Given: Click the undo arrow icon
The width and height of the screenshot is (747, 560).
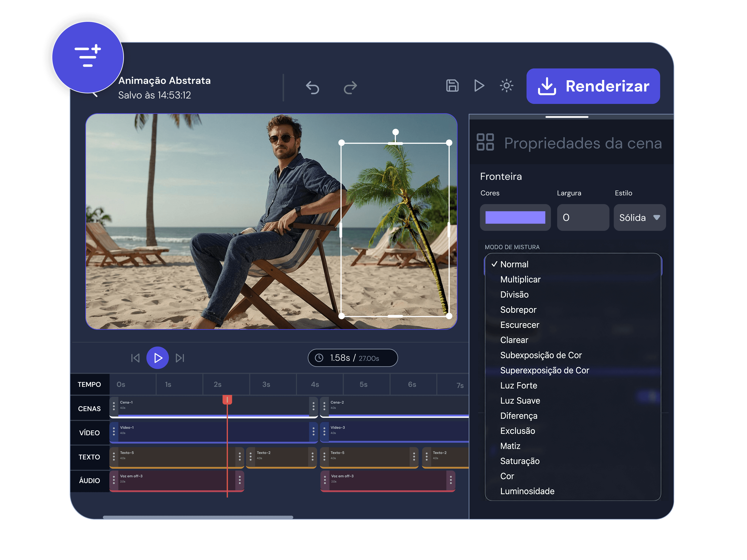Looking at the screenshot, I should [312, 88].
